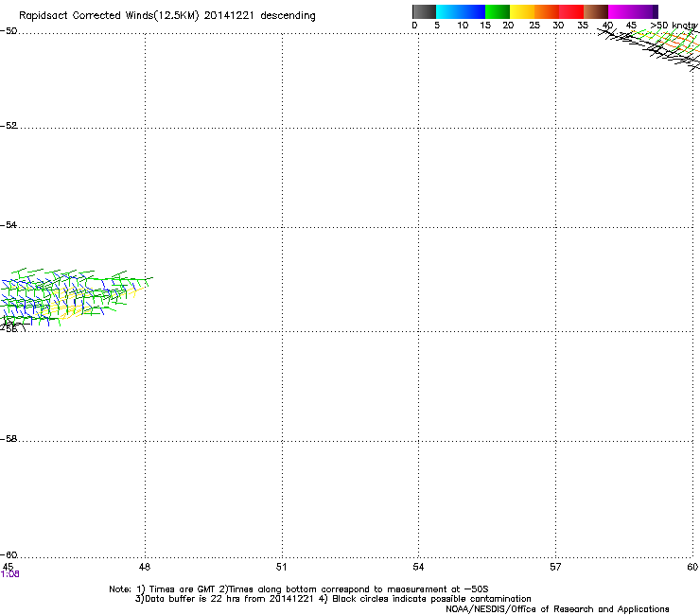Click the longitude label 57
The width and height of the screenshot is (700, 615).
click(555, 567)
